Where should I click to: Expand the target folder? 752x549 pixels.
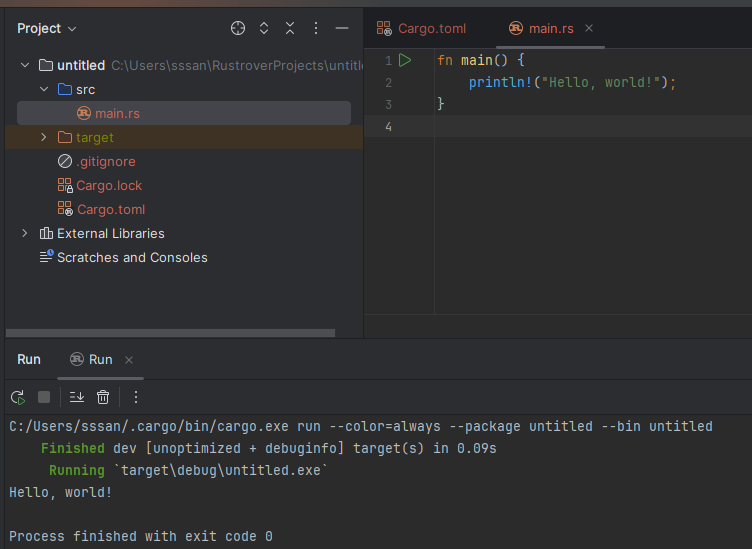click(44, 137)
